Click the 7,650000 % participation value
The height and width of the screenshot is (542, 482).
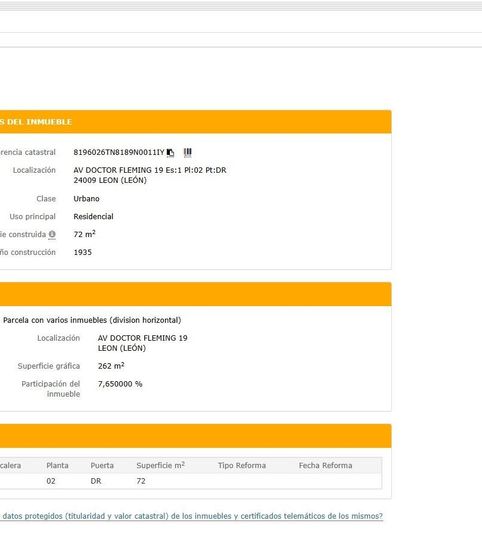coord(120,384)
